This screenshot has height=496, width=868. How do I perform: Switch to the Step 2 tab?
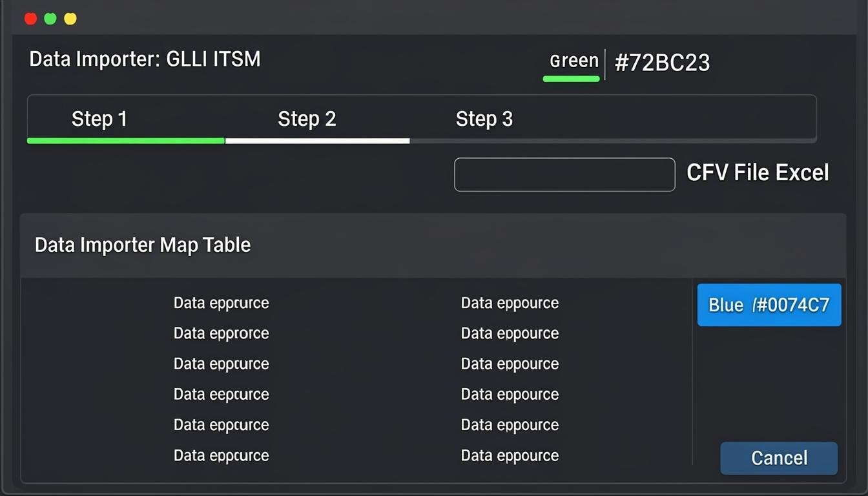307,119
